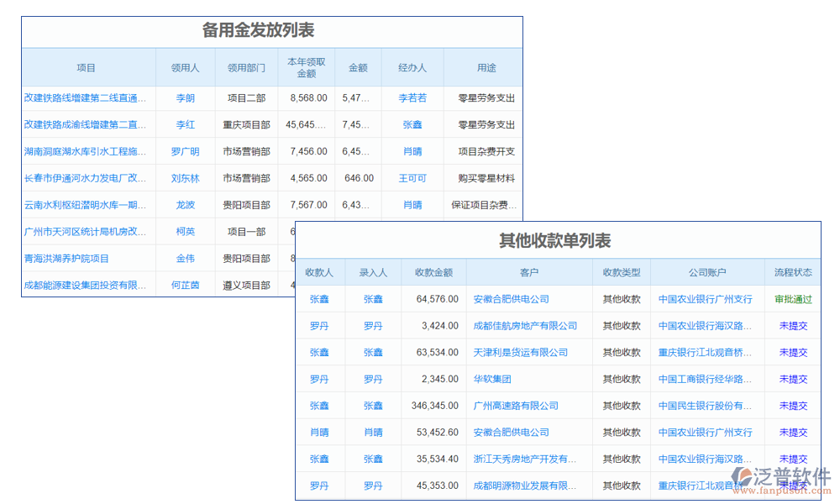Sort by 收款金额 column header
The height and width of the screenshot is (504, 840).
(435, 271)
